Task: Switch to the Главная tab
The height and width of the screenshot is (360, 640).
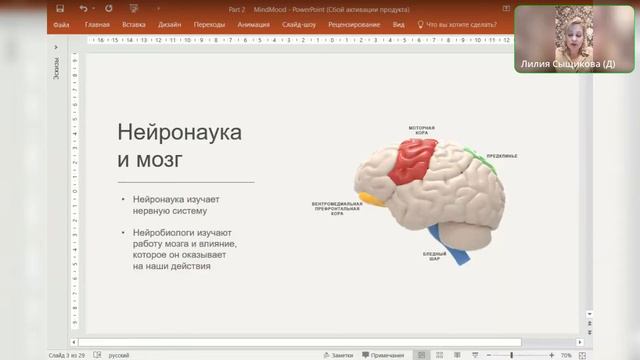Action: click(x=97, y=25)
